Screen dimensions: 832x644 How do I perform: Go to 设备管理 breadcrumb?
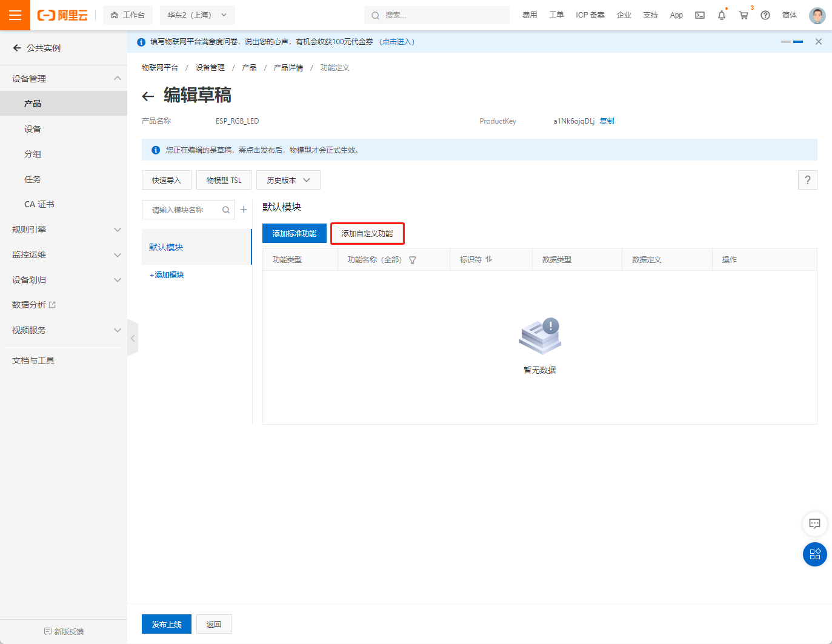pos(210,68)
